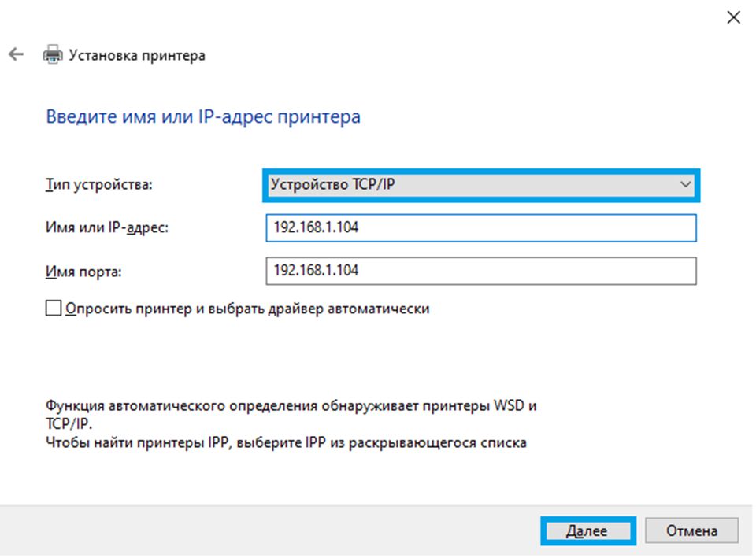The image size is (756, 558).
Task: Focus the Имя или IP-адрес input field
Action: [x=480, y=228]
